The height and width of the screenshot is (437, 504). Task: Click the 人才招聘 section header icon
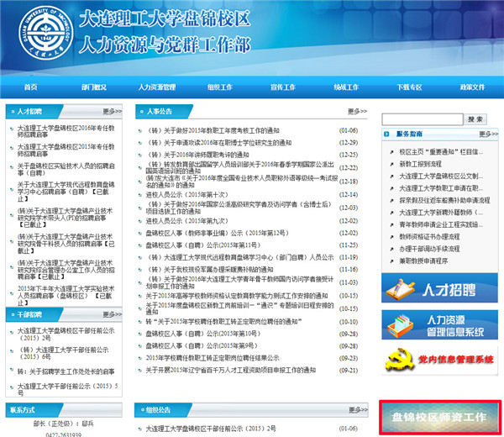(x=12, y=110)
